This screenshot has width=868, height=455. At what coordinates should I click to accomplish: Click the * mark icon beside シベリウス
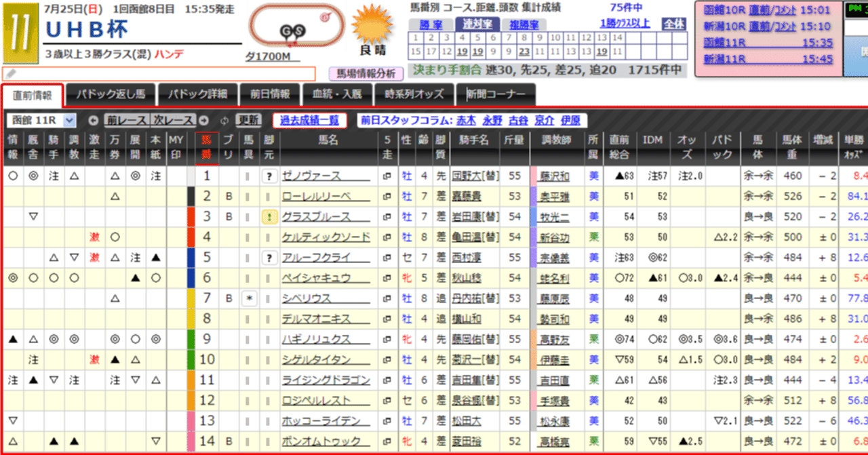point(249,298)
